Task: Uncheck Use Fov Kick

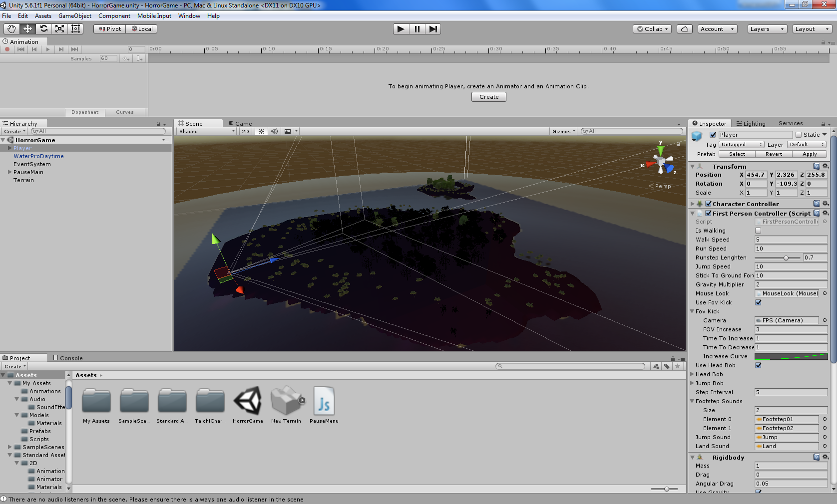Action: tap(758, 302)
